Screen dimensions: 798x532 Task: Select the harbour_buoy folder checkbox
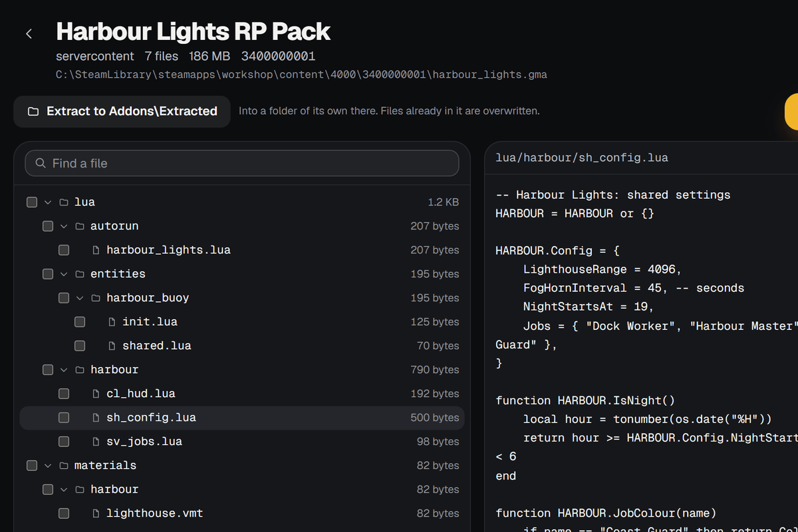click(x=64, y=298)
